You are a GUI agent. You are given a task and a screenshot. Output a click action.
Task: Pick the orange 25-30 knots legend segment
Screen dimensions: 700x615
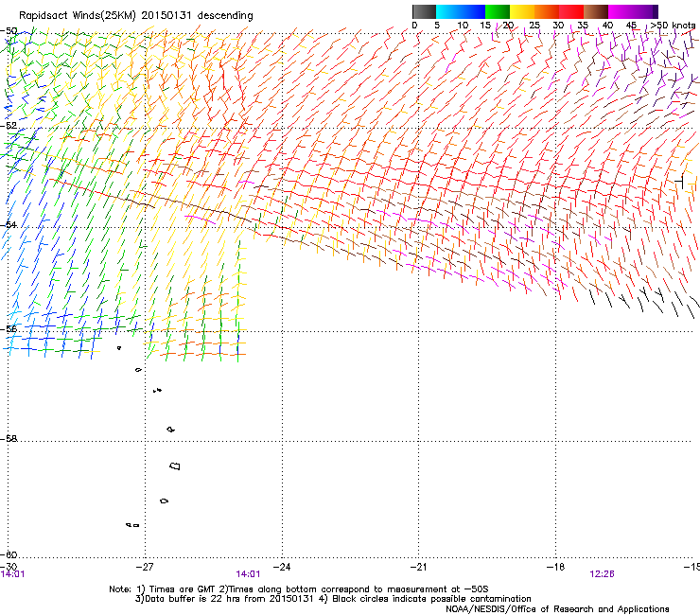point(547,11)
